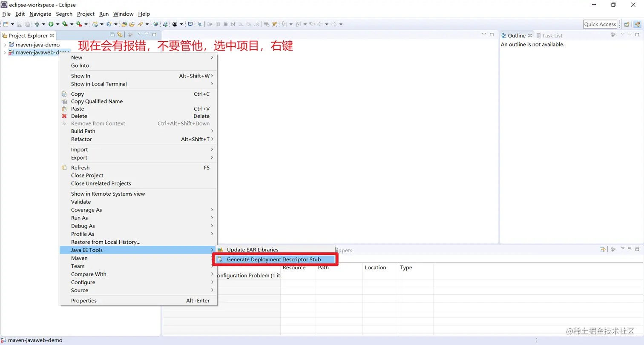
Task: Click the Open Perspective icon
Action: (627, 24)
